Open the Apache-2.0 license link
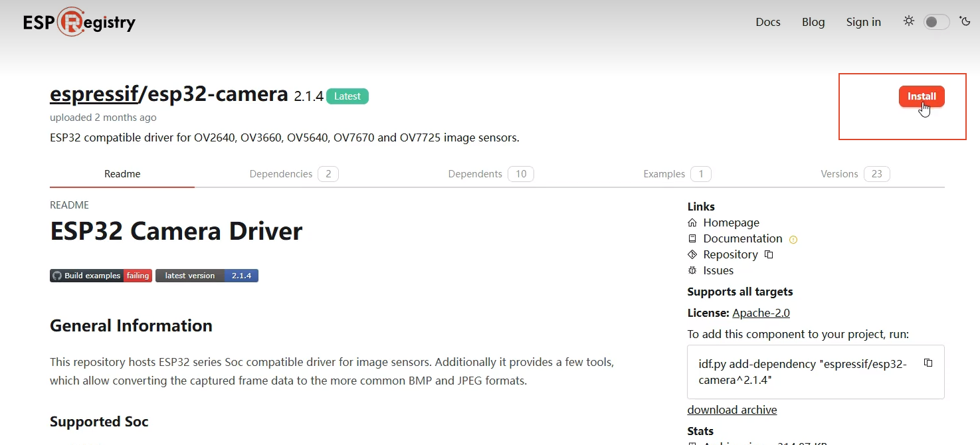The height and width of the screenshot is (445, 980). pyautogui.click(x=761, y=313)
